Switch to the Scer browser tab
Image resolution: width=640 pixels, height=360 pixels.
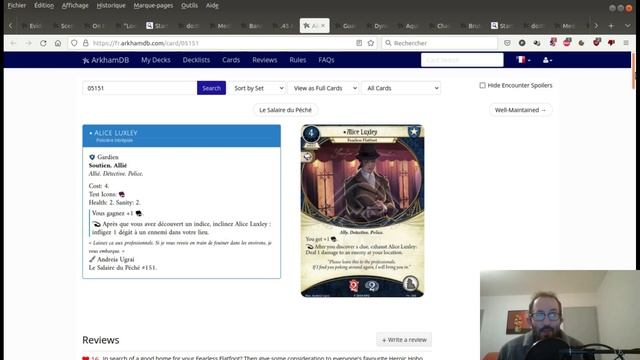coord(64,26)
